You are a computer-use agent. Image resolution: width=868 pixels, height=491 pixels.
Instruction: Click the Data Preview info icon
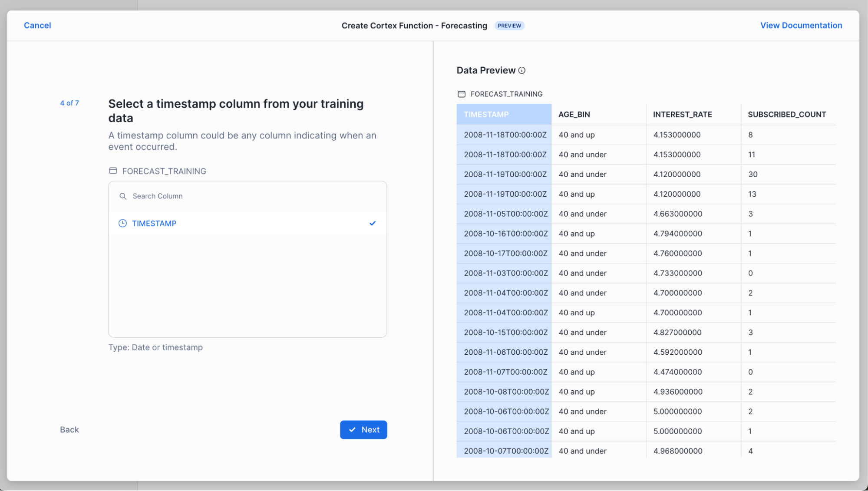(x=522, y=70)
